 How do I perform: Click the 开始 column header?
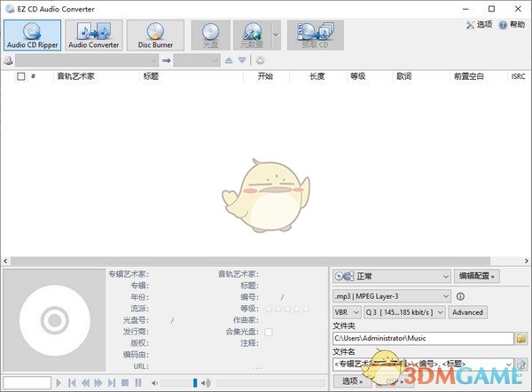[265, 76]
